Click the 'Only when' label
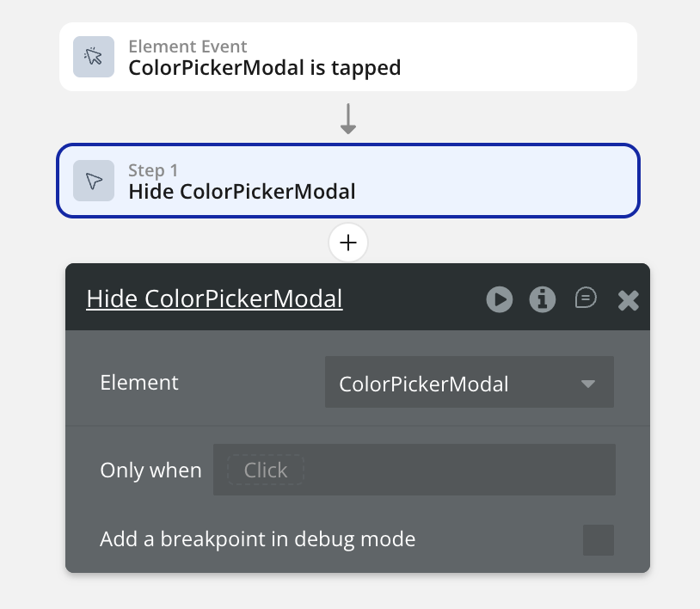Screen dimensions: 700x609 click(150, 471)
